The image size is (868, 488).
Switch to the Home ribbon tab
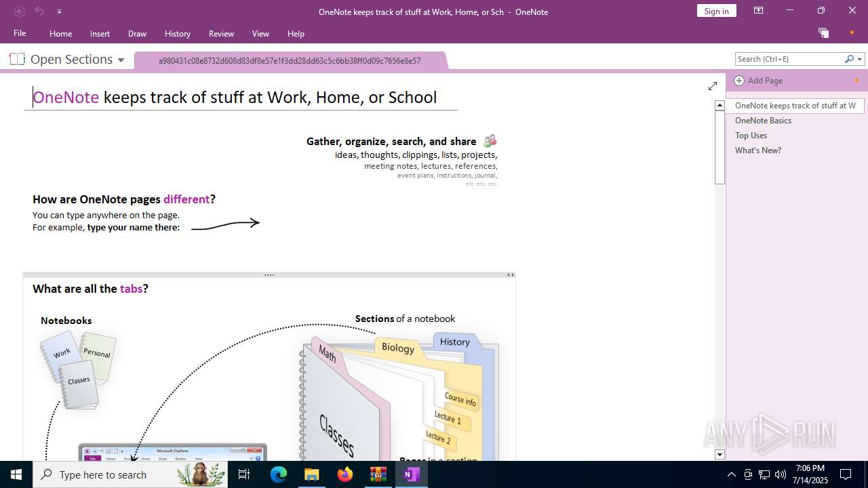pos(60,33)
